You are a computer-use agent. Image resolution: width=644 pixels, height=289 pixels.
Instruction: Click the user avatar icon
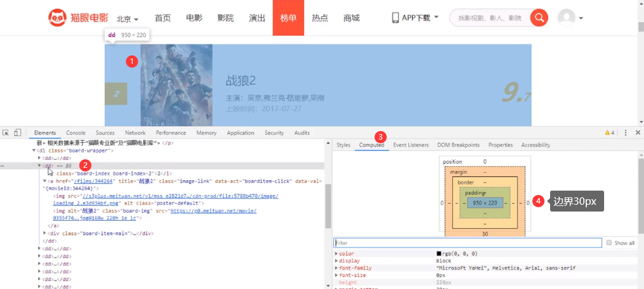(x=567, y=18)
